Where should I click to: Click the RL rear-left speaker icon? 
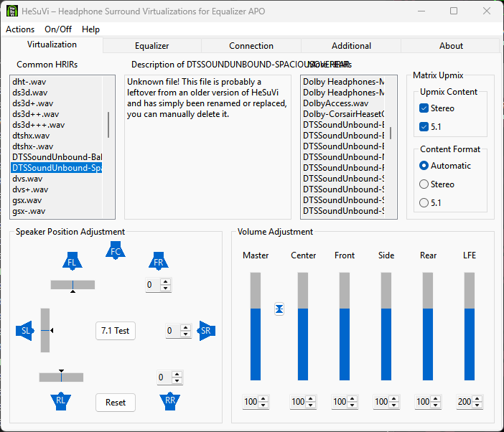pyautogui.click(x=61, y=401)
